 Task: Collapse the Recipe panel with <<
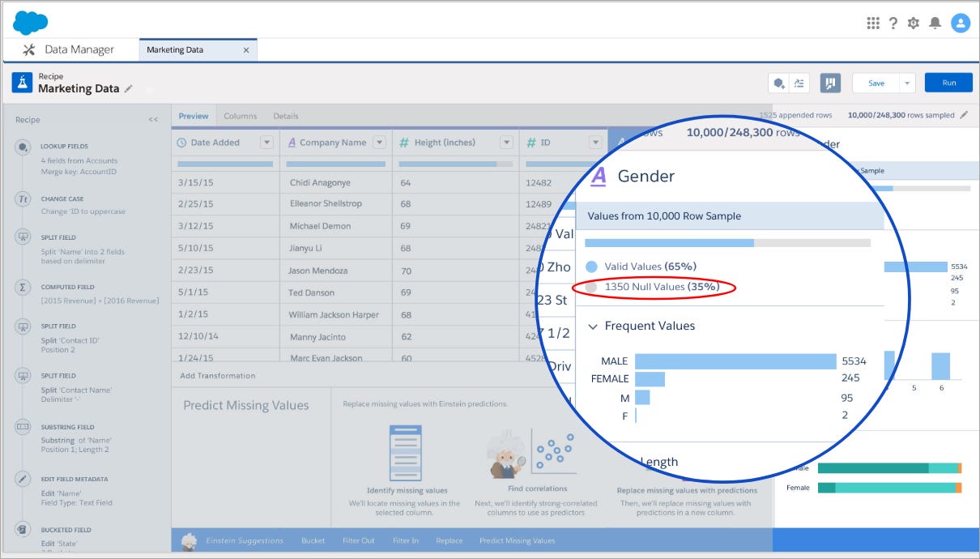coord(153,120)
